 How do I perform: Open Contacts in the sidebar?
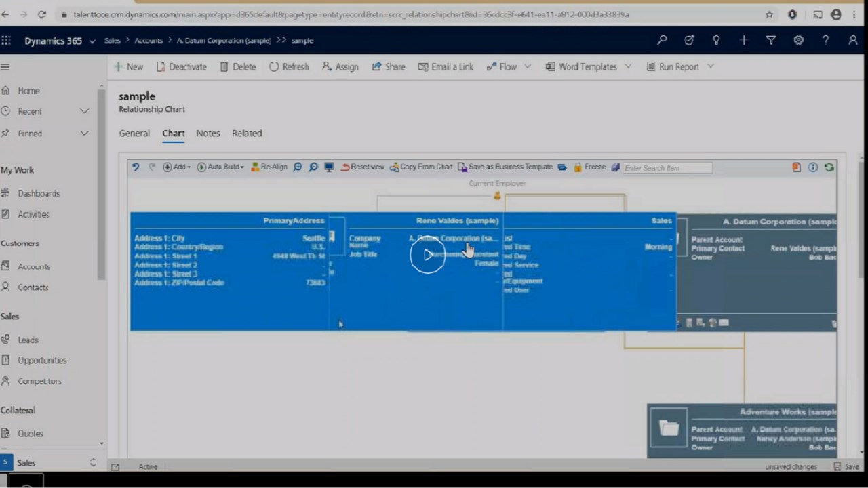(x=33, y=287)
